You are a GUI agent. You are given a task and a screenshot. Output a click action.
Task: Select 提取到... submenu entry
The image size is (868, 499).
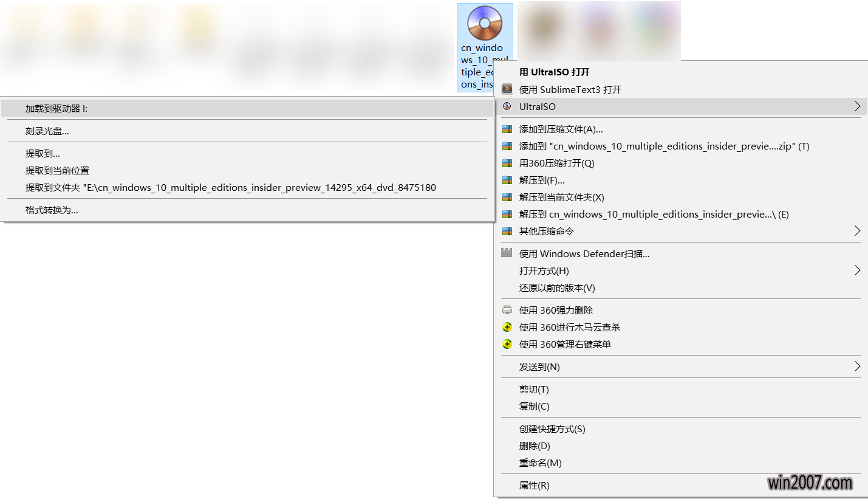(x=247, y=153)
